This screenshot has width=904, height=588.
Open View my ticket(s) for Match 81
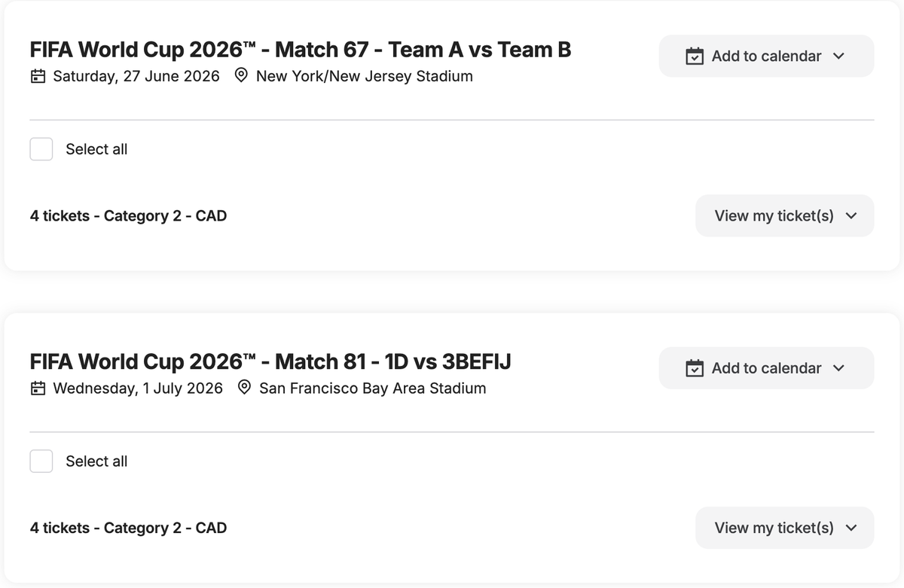tap(783, 528)
